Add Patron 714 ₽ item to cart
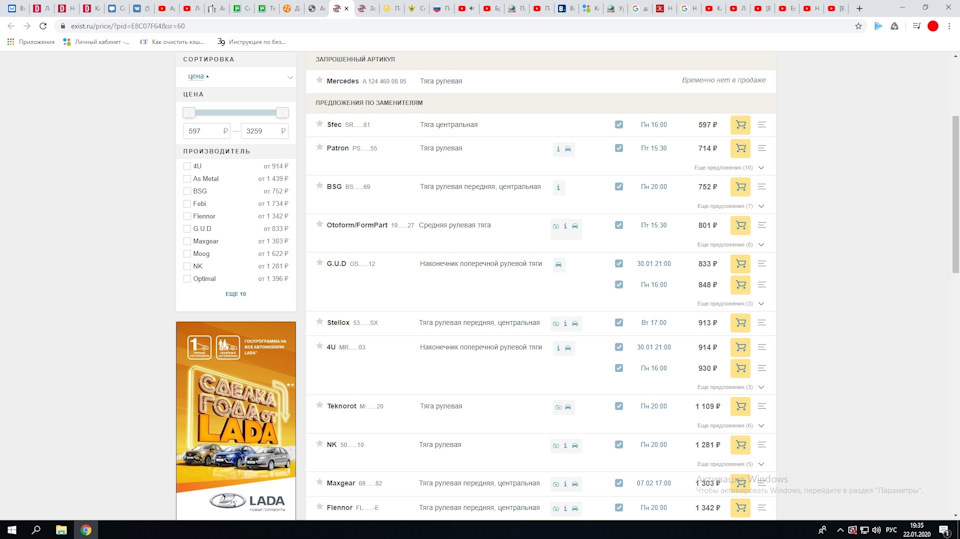The image size is (960, 539). (x=740, y=148)
